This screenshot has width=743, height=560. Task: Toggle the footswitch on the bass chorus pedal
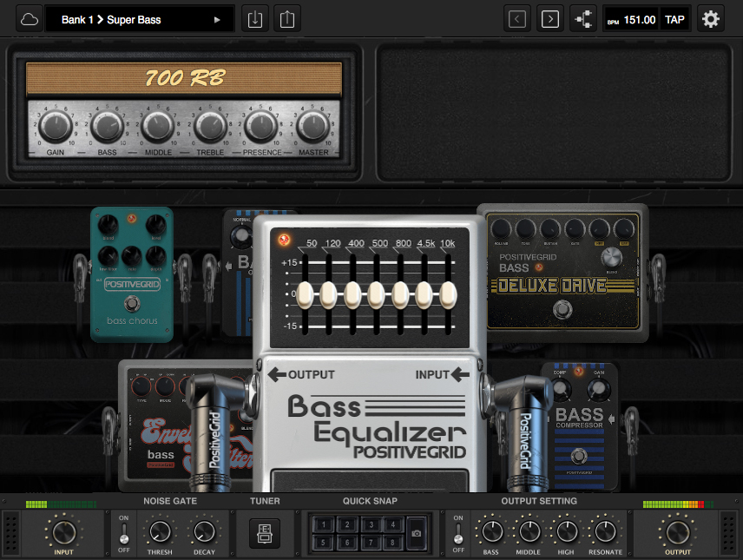tap(132, 304)
